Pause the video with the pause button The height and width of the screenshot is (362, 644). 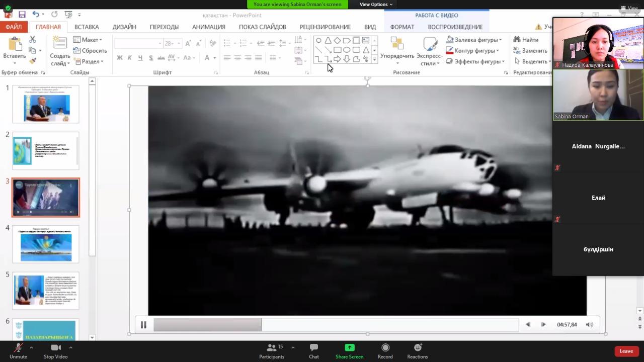tap(143, 325)
